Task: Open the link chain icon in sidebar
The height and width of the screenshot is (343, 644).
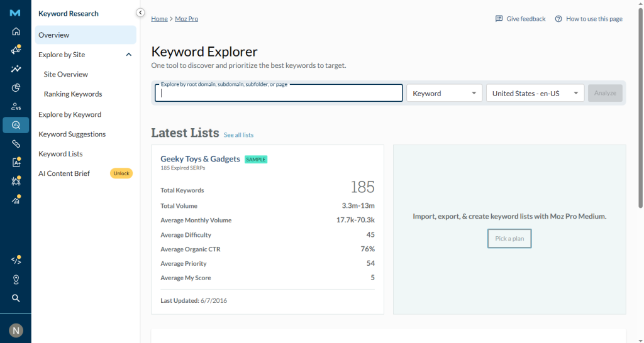Action: (16, 144)
